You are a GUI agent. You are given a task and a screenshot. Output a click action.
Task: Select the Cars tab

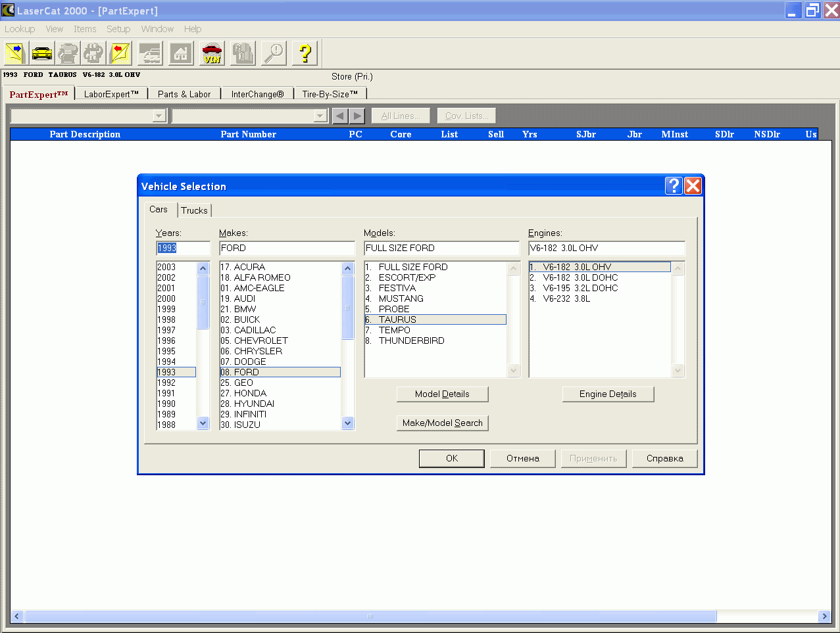[159, 209]
